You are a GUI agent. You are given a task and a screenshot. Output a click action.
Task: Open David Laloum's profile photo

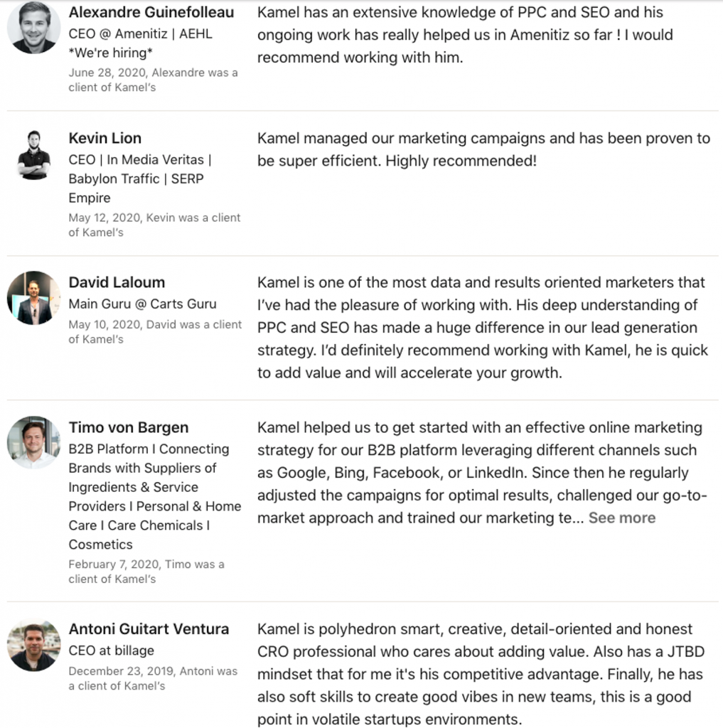coord(33,298)
